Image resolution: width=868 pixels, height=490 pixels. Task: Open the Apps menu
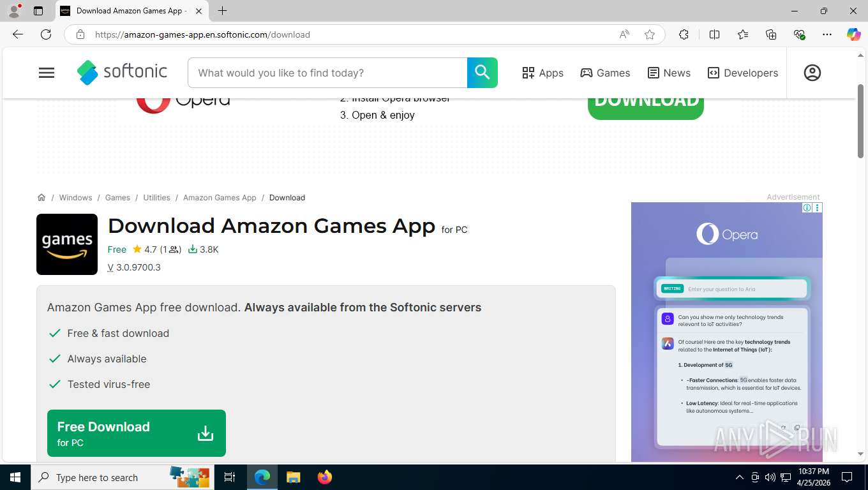coord(542,73)
